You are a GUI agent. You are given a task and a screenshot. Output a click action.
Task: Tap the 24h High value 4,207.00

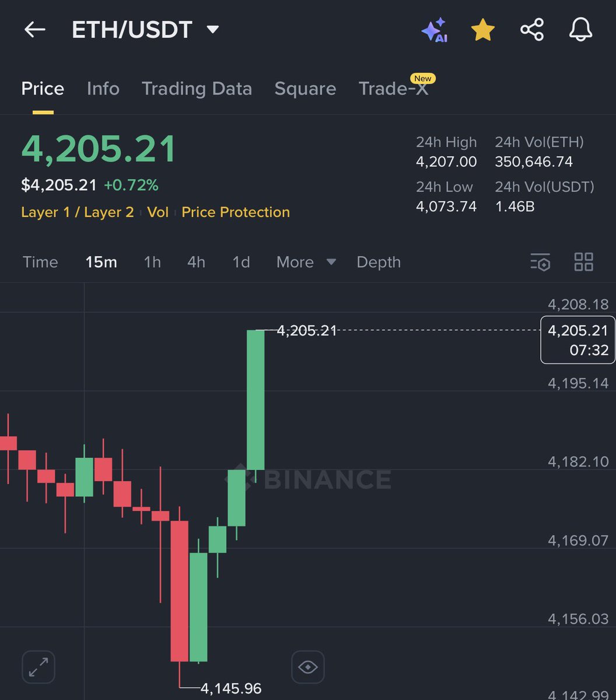point(446,162)
